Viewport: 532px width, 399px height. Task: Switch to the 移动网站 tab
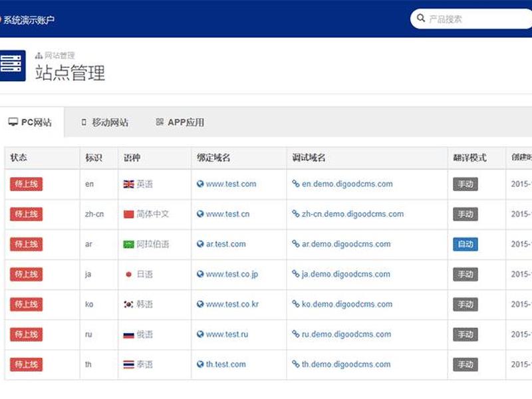point(105,122)
